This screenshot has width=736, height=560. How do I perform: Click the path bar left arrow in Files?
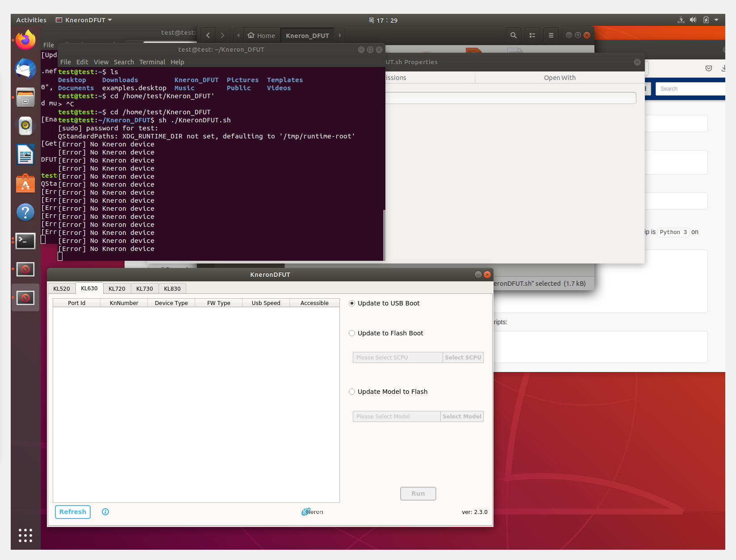pyautogui.click(x=238, y=35)
